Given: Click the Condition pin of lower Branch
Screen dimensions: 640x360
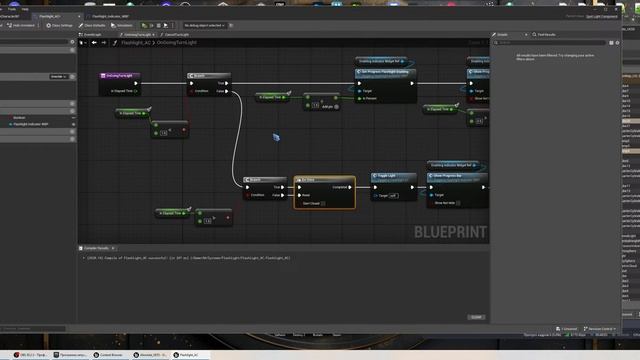Looking at the screenshot, I should pos(248,195).
